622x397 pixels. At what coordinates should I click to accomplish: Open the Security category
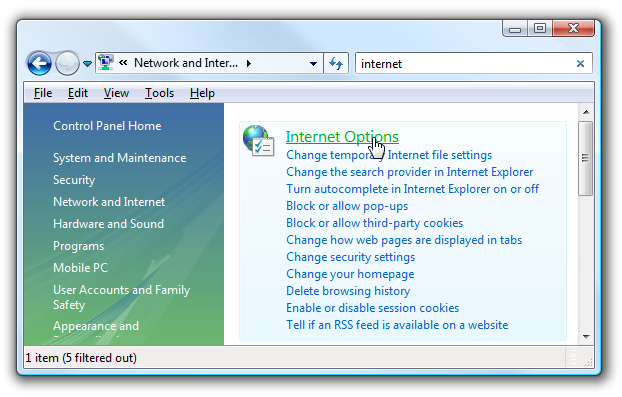[74, 180]
